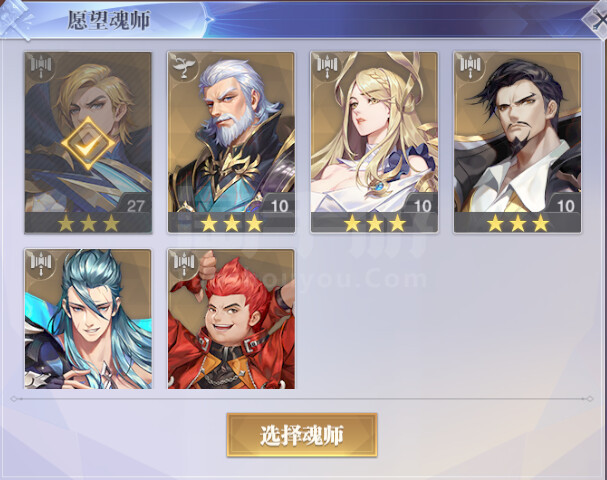Click the three-star rating under goatee man card
The height and width of the screenshot is (480, 607).
pos(518,224)
